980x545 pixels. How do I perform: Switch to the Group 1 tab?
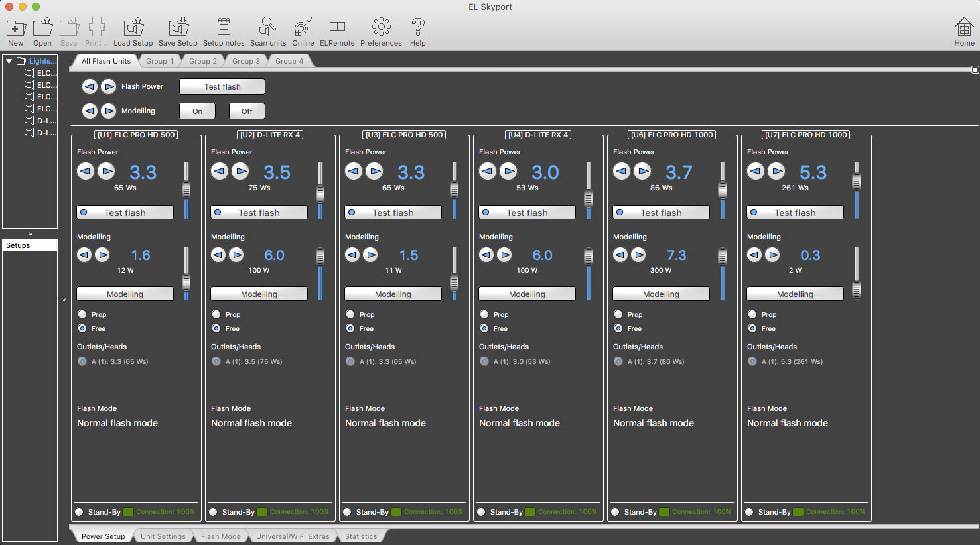[160, 61]
